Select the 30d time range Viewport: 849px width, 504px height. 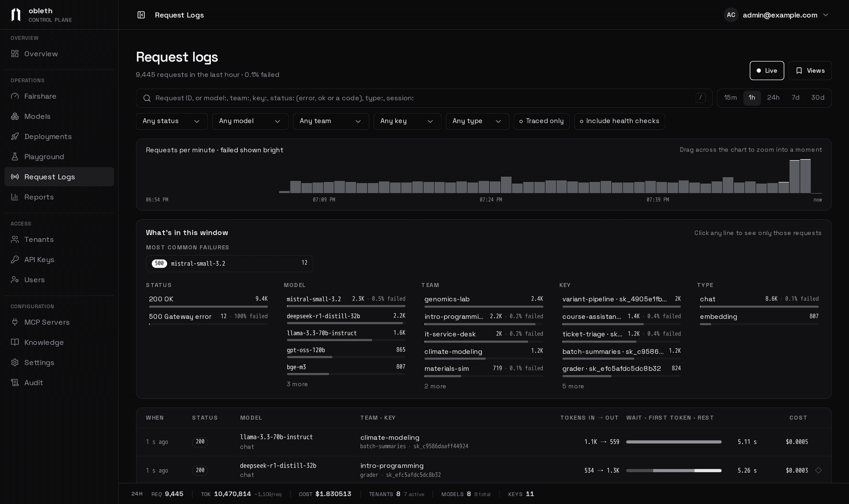point(818,98)
